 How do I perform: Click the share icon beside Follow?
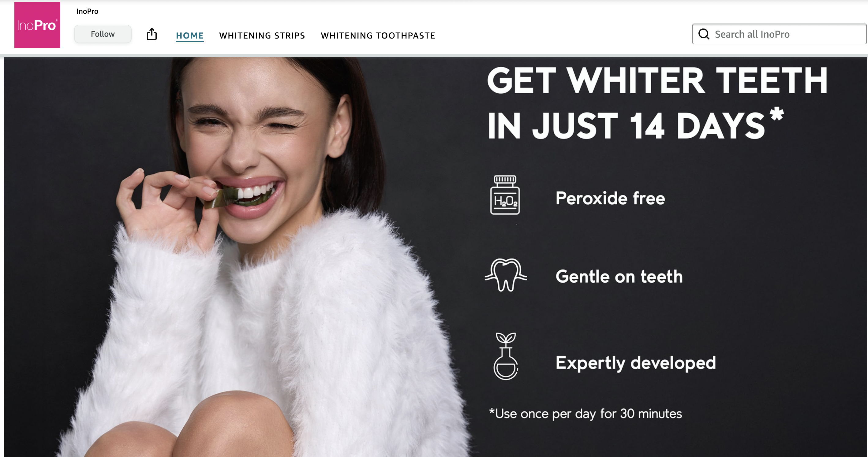pos(152,34)
